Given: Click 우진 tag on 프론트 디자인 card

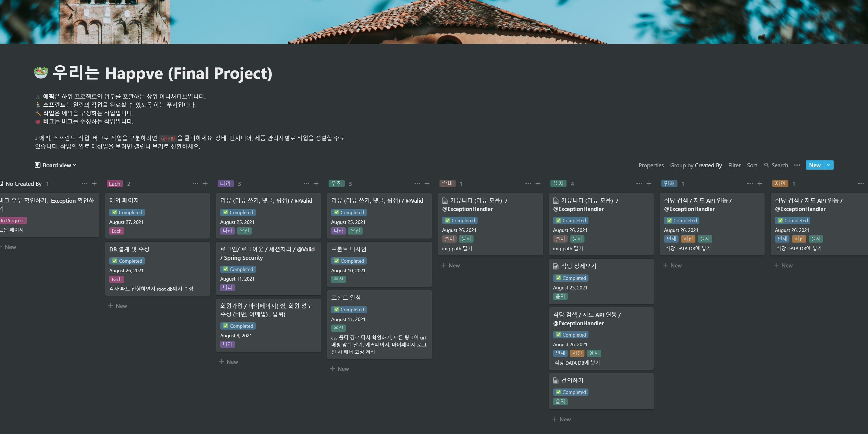Looking at the screenshot, I should (x=338, y=279).
